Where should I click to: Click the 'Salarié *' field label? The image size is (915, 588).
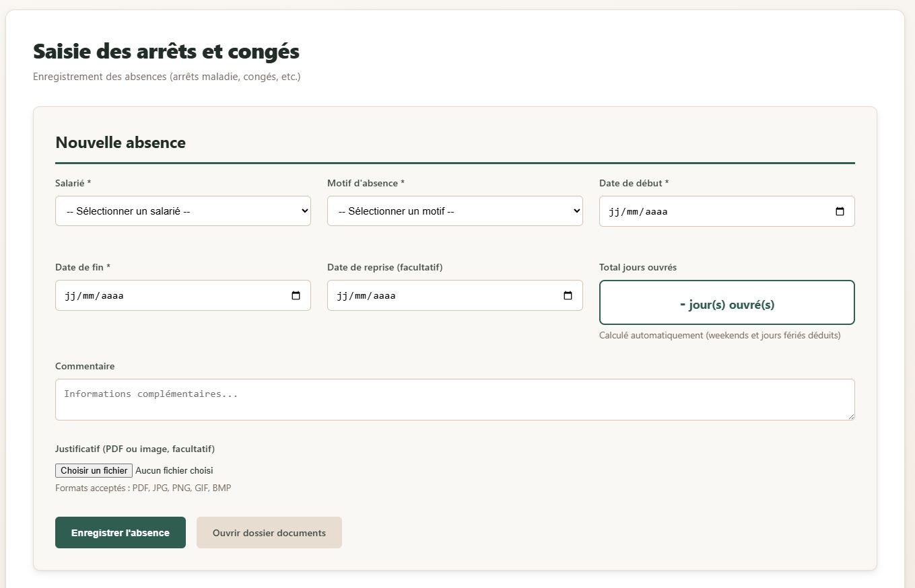click(x=73, y=183)
